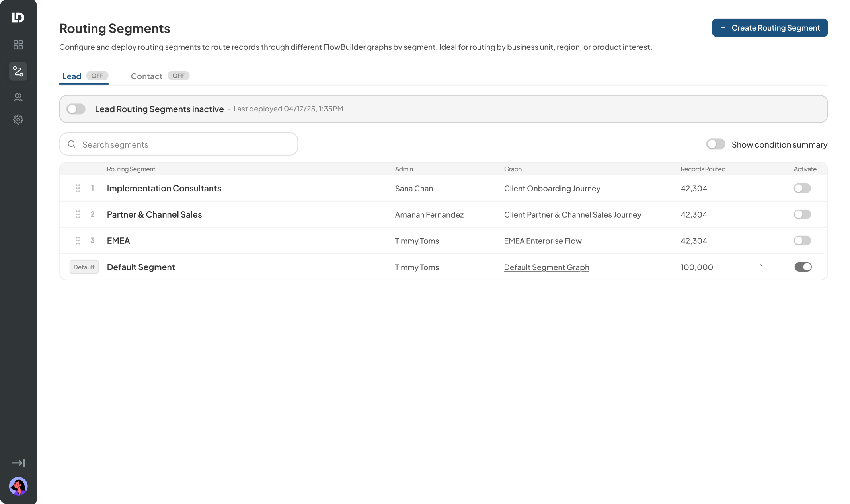This screenshot has width=850, height=504.
Task: Click the LD logo in the sidebar
Action: click(18, 18)
